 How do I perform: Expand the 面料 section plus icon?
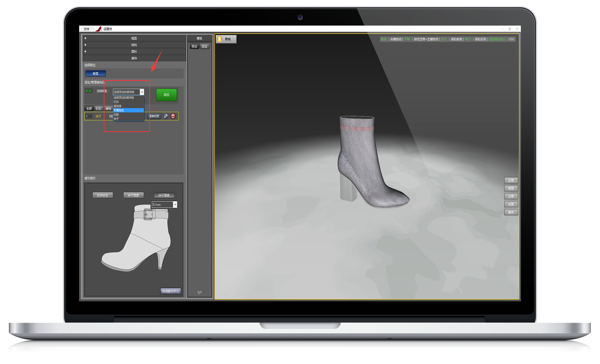coord(85,51)
